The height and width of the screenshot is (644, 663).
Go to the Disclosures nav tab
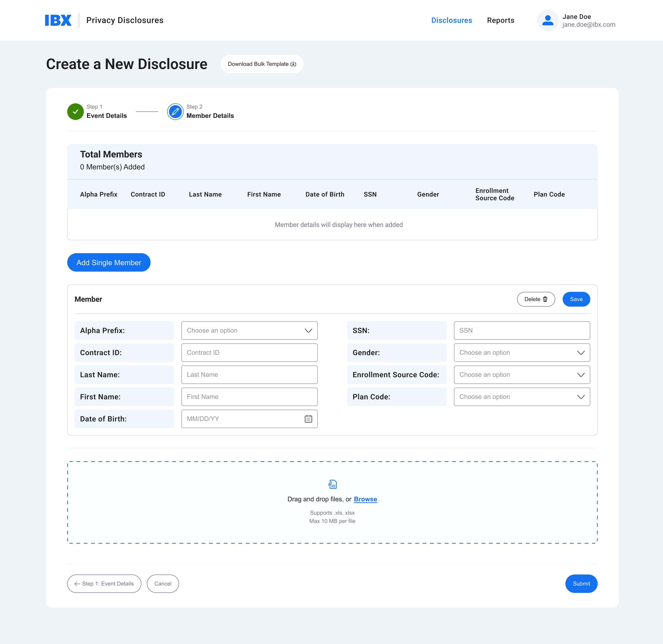point(451,20)
